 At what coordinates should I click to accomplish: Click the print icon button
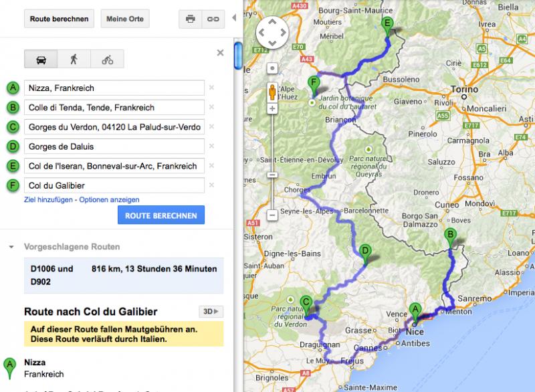(190, 19)
